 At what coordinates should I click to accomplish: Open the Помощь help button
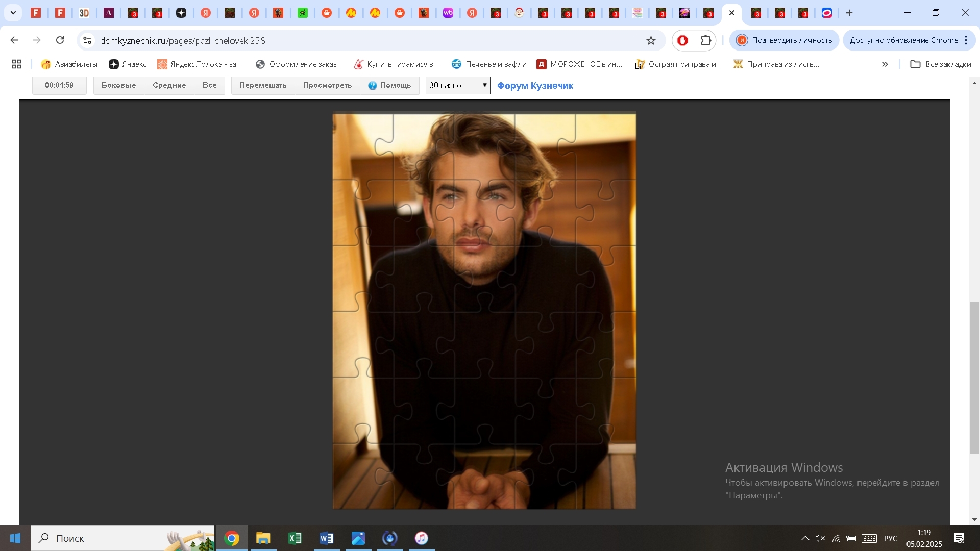(x=389, y=85)
